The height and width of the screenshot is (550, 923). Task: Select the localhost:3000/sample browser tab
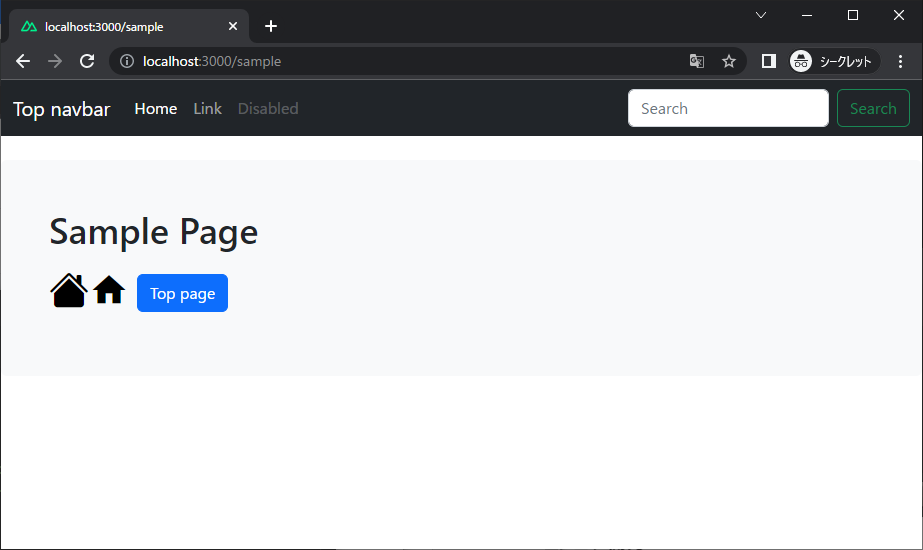129,26
